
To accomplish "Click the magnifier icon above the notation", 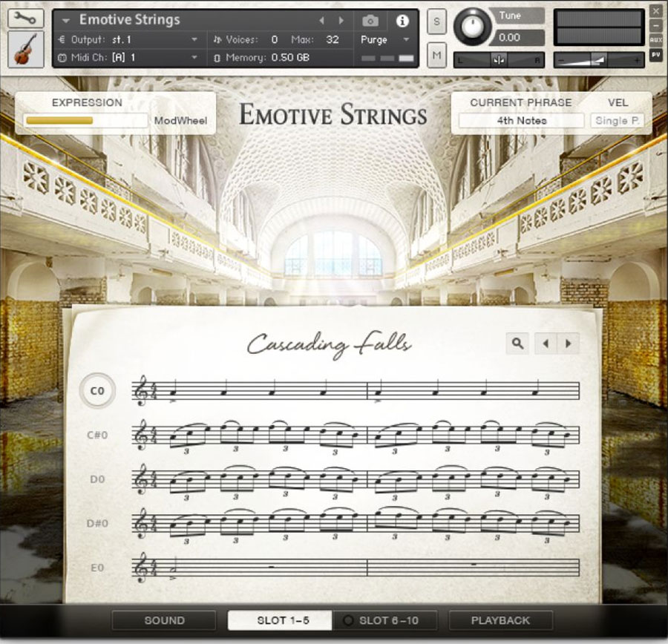I will click(x=517, y=343).
